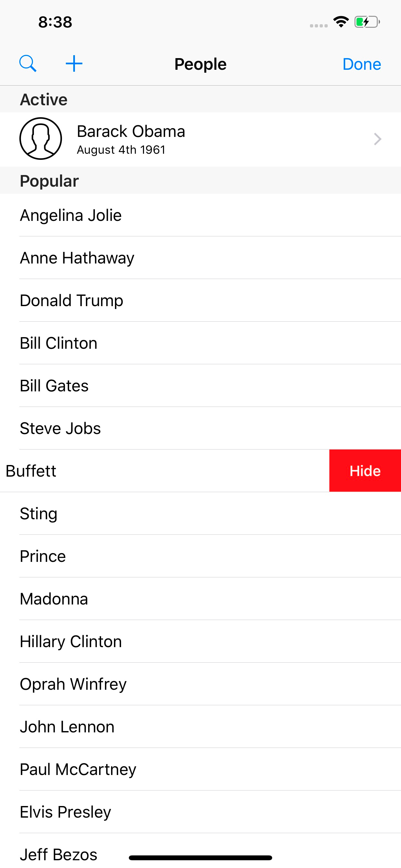
Task: Choose Anne Hathaway in the list
Action: (77, 258)
